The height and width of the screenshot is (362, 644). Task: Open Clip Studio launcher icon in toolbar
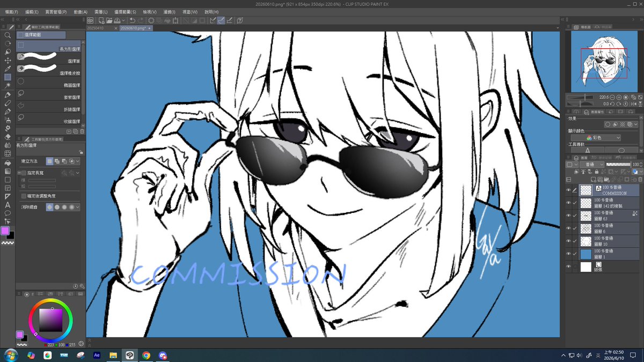pos(91,20)
